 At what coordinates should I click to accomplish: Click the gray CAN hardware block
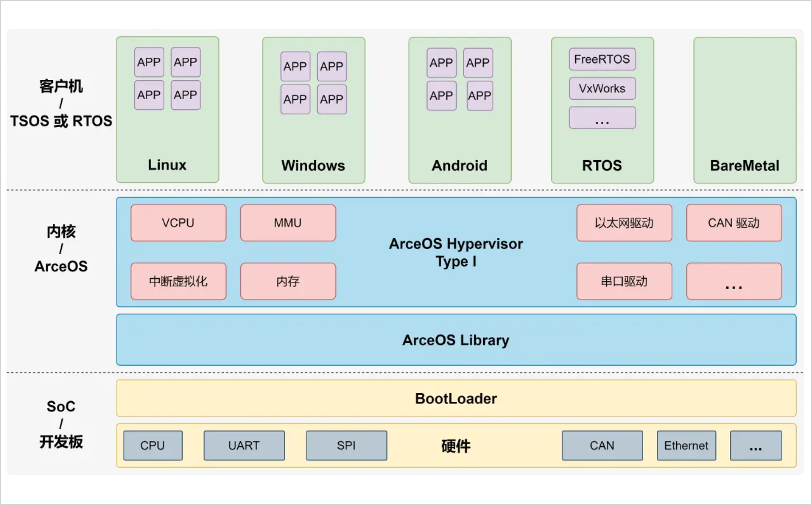tap(602, 445)
